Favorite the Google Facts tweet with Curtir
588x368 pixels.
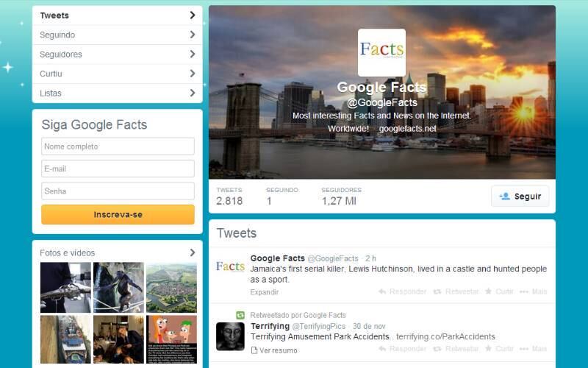click(499, 291)
